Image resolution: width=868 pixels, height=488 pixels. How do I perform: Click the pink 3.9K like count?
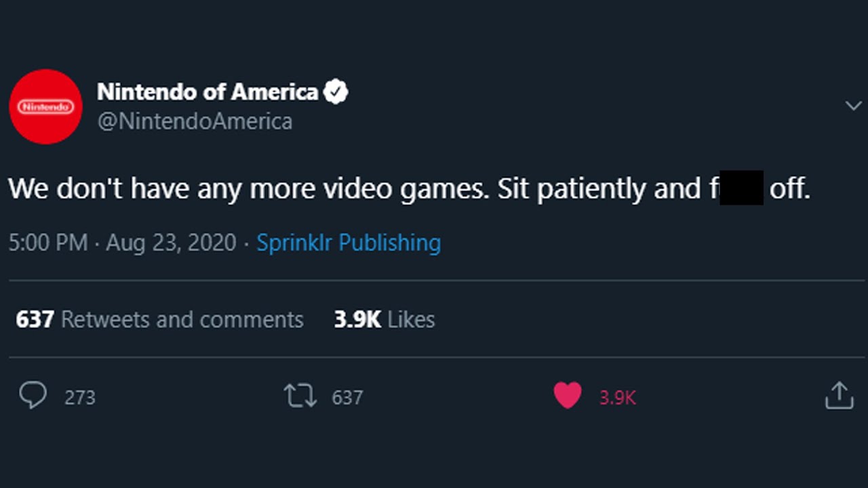[617, 397]
